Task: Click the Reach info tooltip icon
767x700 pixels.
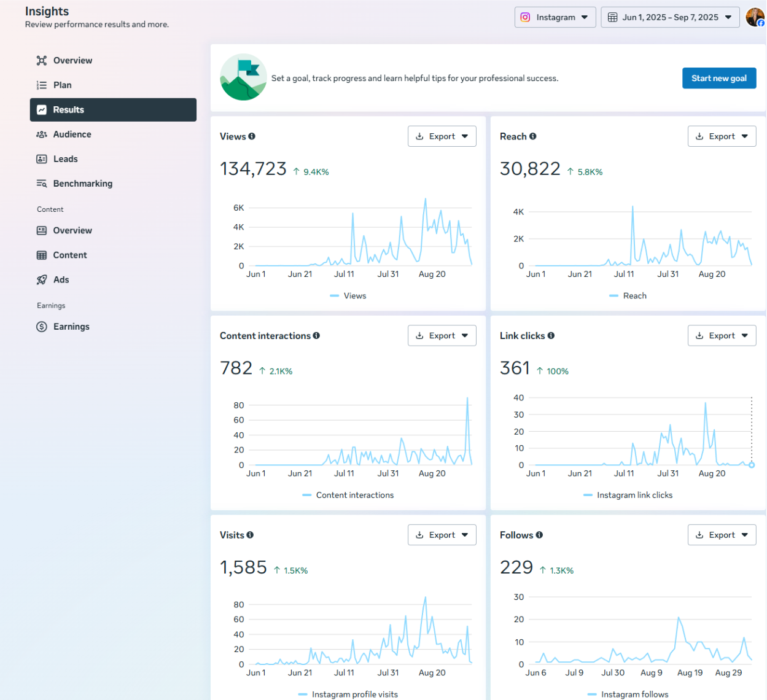Action: (x=534, y=136)
